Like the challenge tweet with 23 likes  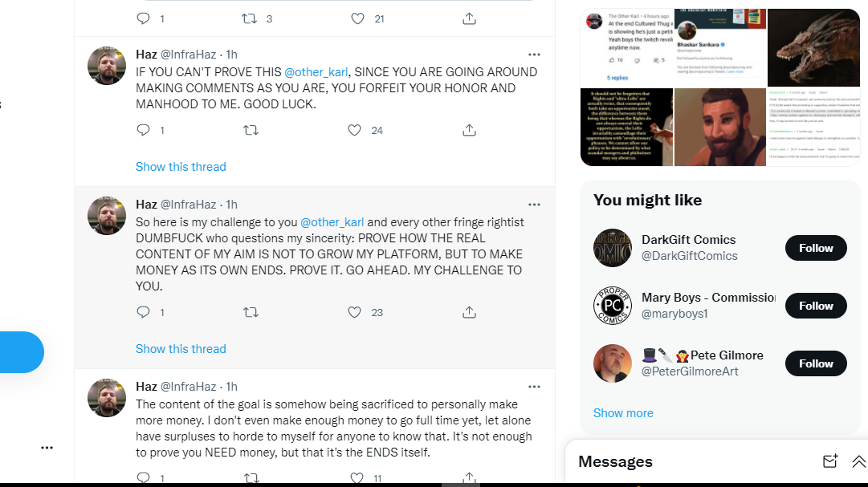coord(354,312)
